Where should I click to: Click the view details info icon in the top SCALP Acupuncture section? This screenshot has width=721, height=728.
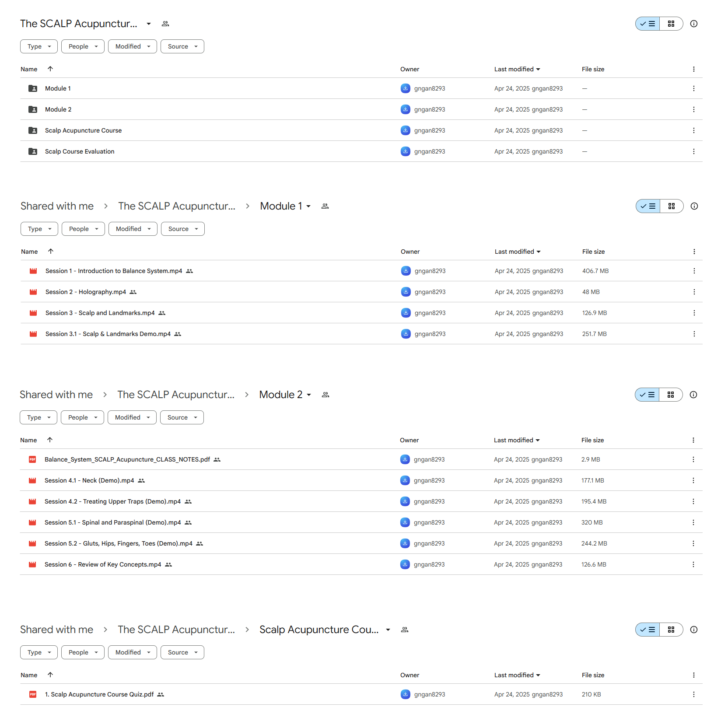[693, 24]
